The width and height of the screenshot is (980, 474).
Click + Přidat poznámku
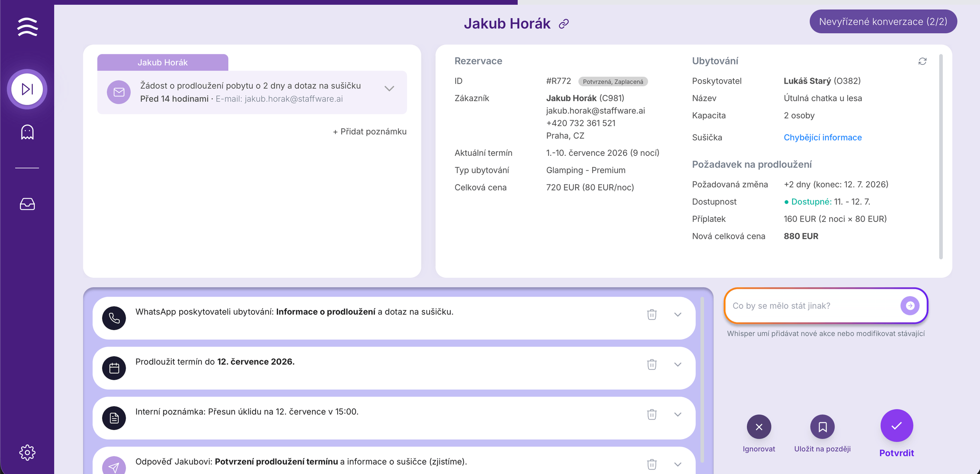[370, 131]
